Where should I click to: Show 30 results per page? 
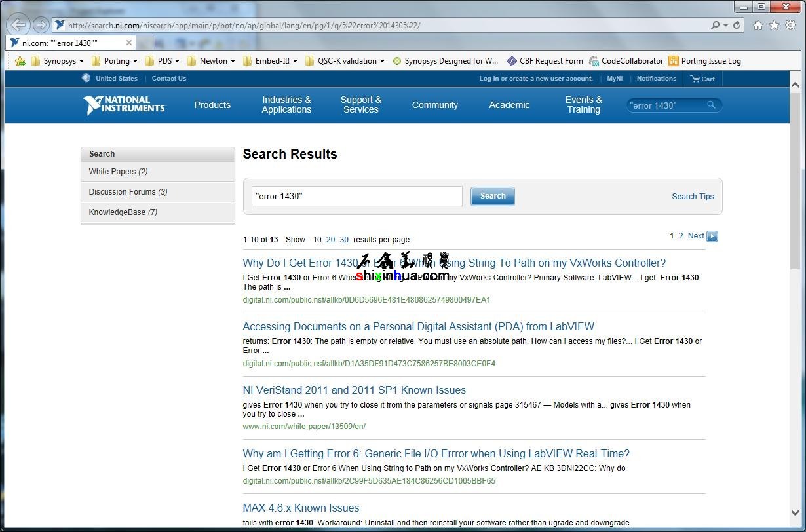coord(344,240)
